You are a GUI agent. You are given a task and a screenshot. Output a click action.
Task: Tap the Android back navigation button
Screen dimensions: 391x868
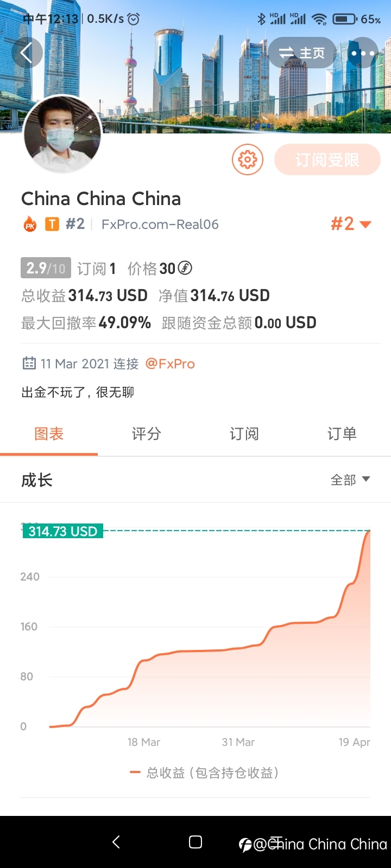pyautogui.click(x=116, y=842)
